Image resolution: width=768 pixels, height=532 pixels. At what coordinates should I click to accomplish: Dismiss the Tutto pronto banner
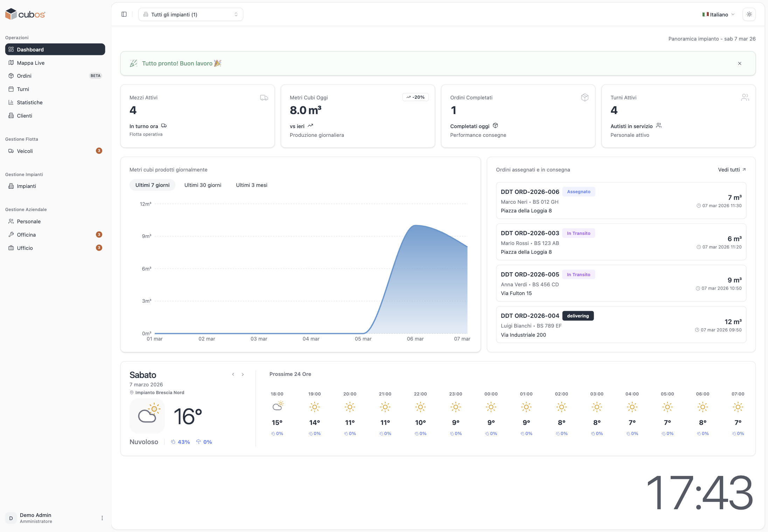pyautogui.click(x=740, y=63)
